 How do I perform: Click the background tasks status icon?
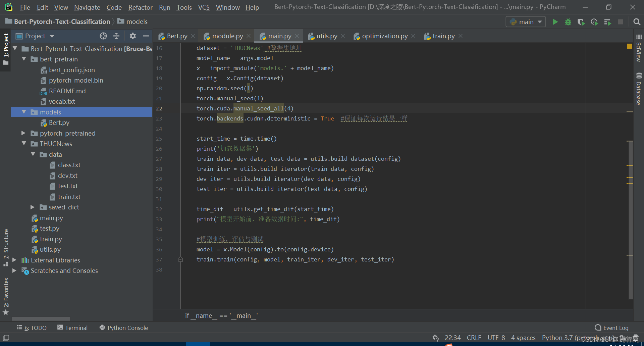[x=436, y=338]
